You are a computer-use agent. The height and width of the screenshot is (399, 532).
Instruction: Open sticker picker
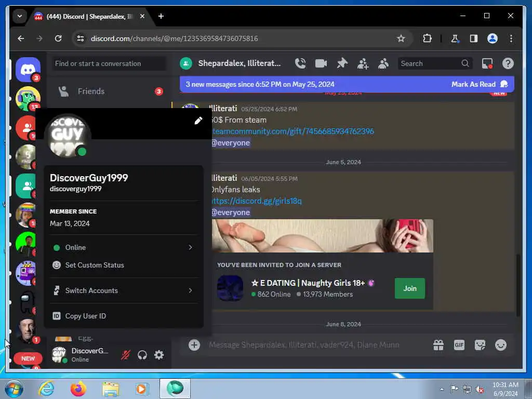480,345
